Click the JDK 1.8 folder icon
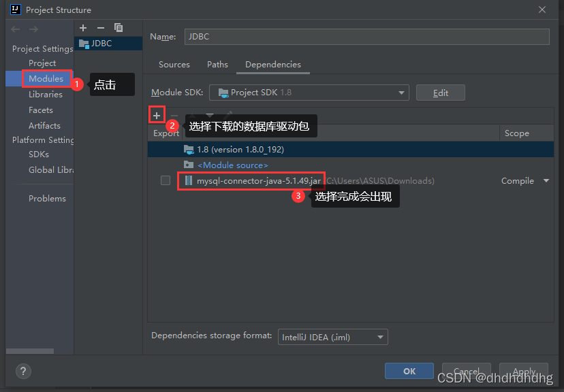 189,150
